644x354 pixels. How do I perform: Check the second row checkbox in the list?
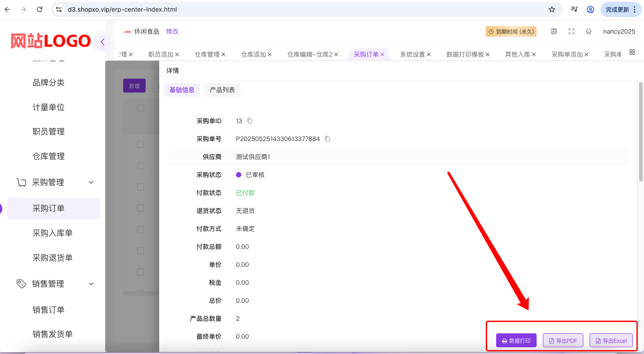click(x=141, y=166)
